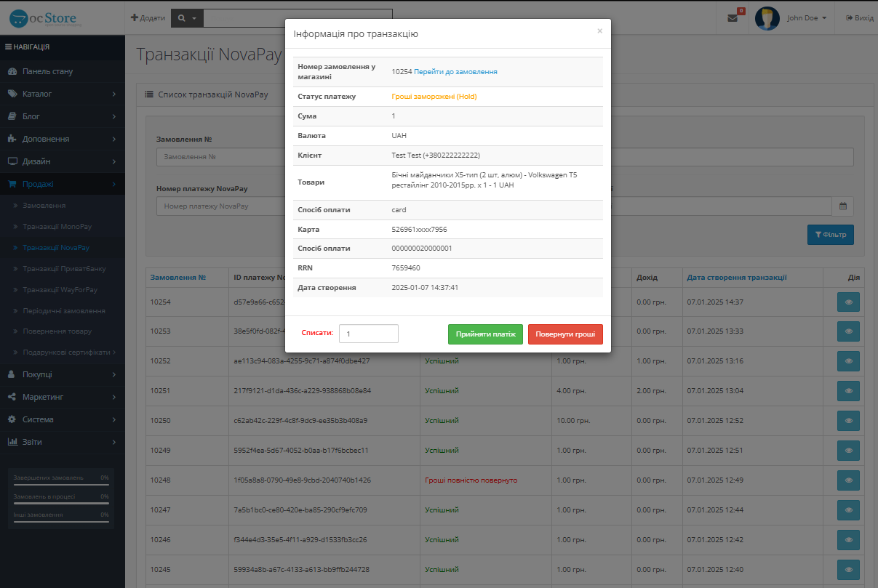Click the Номер платежу NovaPay input

tap(220, 206)
